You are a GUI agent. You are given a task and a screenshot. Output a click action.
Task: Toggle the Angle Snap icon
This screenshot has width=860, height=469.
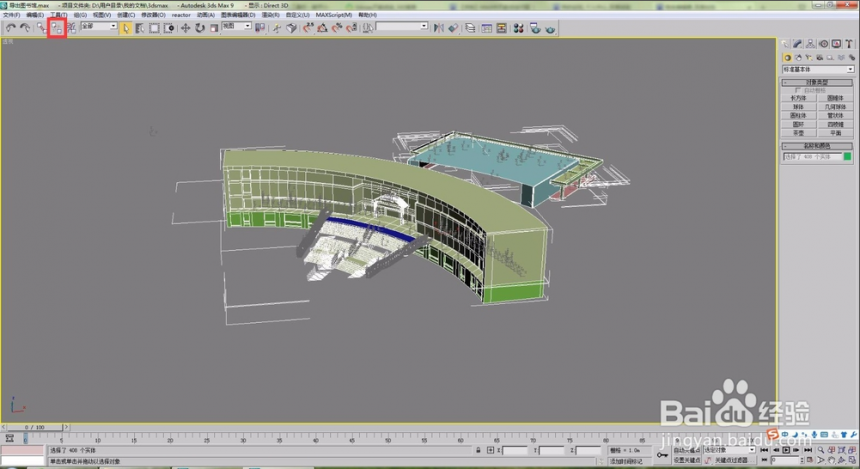(x=322, y=28)
